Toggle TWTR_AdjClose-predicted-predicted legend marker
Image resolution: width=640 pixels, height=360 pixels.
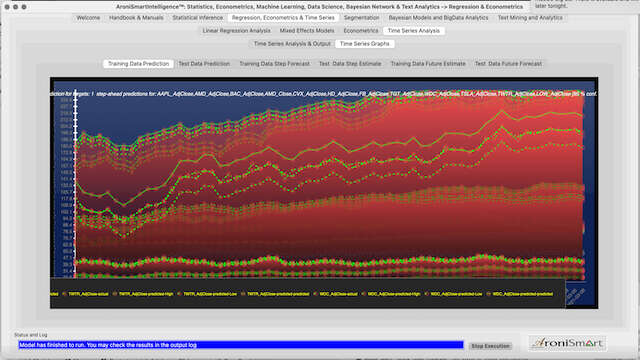pyautogui.click(x=243, y=294)
